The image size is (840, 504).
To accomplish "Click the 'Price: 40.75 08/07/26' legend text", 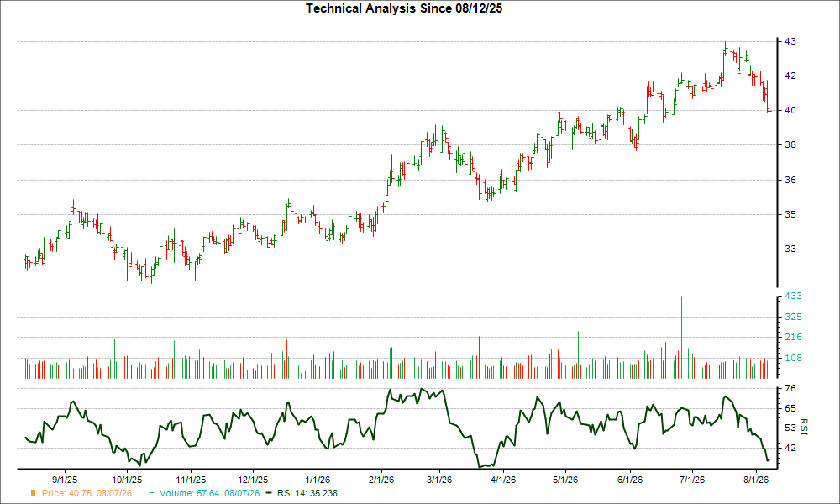I will click(x=87, y=493).
